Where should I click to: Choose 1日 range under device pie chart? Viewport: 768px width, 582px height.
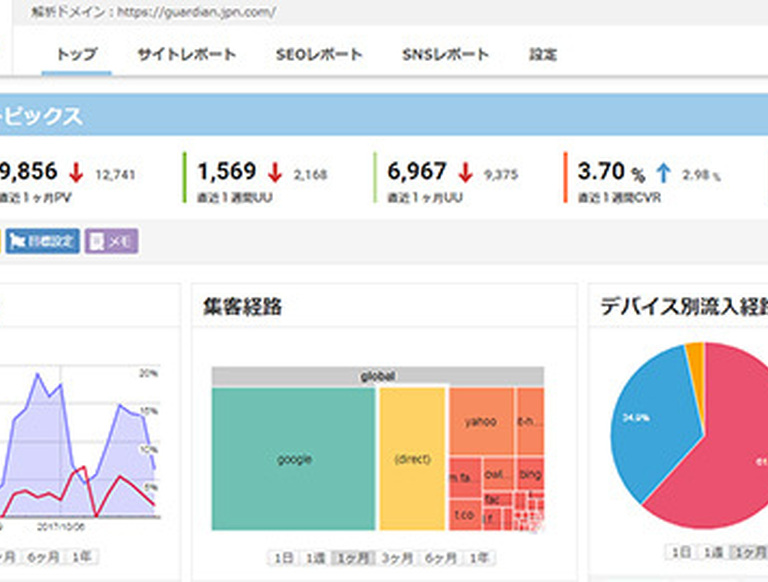coord(681,552)
